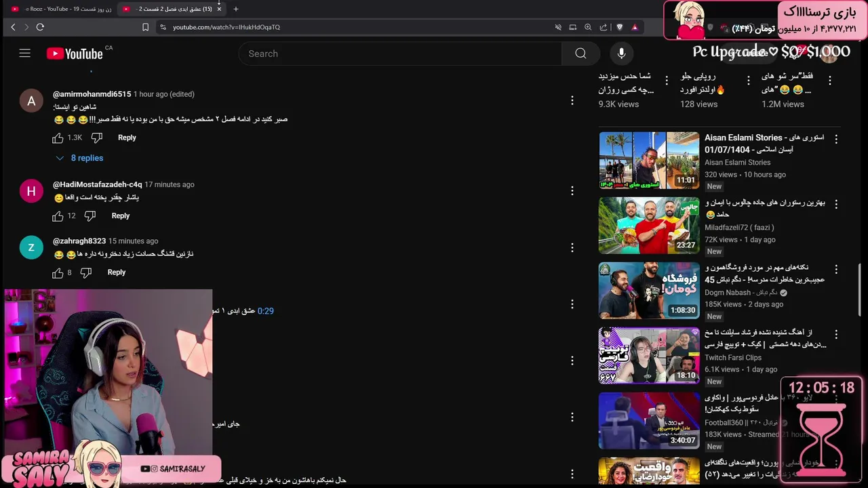Open options menu for @amirmohanmdi6515's comment

coord(572,100)
